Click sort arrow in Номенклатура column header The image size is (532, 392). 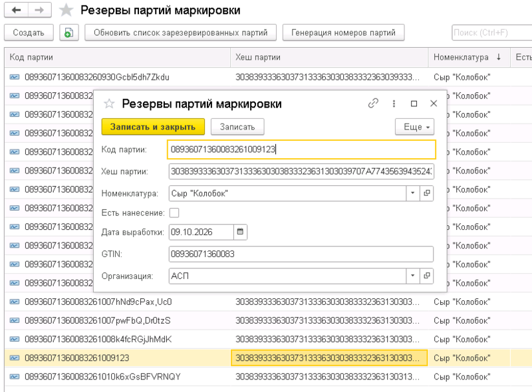(x=499, y=57)
